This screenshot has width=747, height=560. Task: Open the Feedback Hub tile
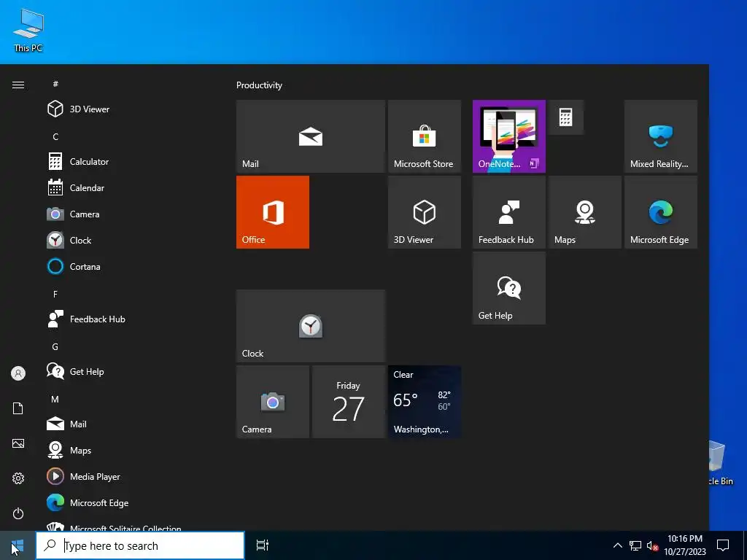508,212
